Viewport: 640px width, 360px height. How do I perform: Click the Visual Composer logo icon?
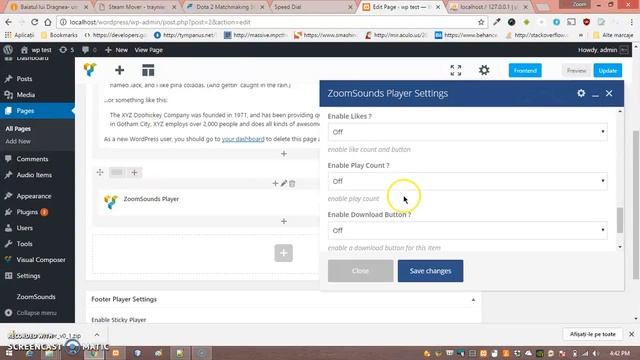click(90, 70)
